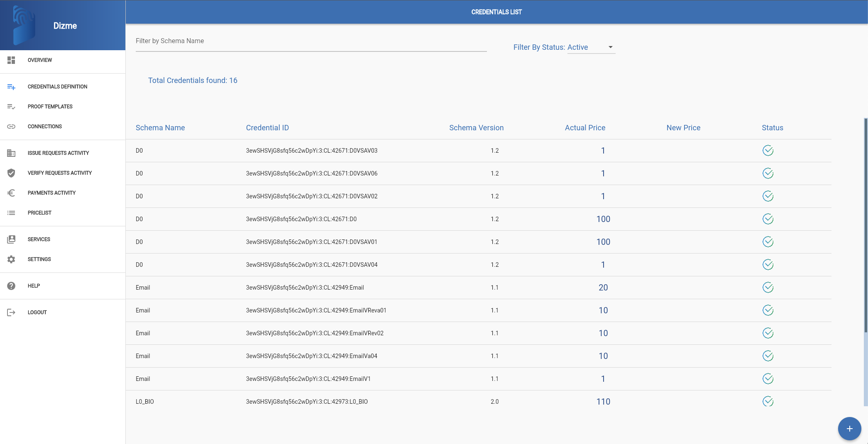Viewport: 868px width, 444px height.
Task: Click the Help question mark icon
Action: click(x=11, y=286)
